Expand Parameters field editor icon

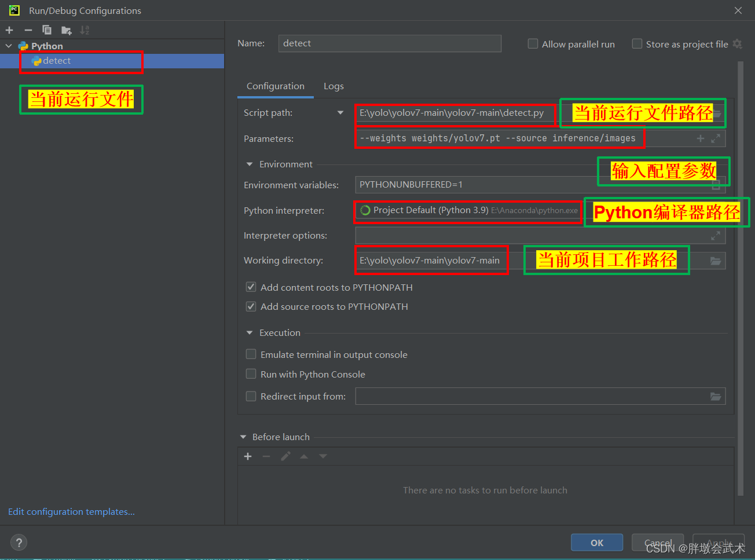coord(716,138)
